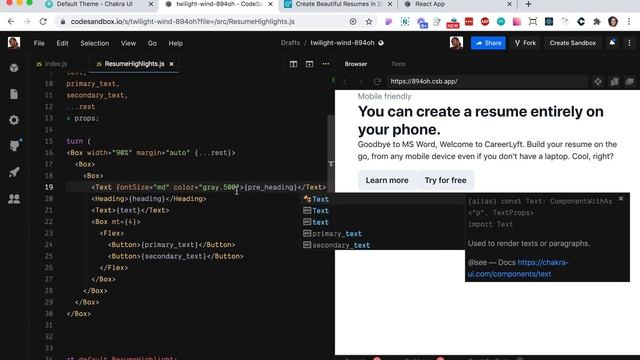Screen dimensions: 640x360
Task: Open the sandbox info sidebar icon
Action: click(x=14, y=68)
